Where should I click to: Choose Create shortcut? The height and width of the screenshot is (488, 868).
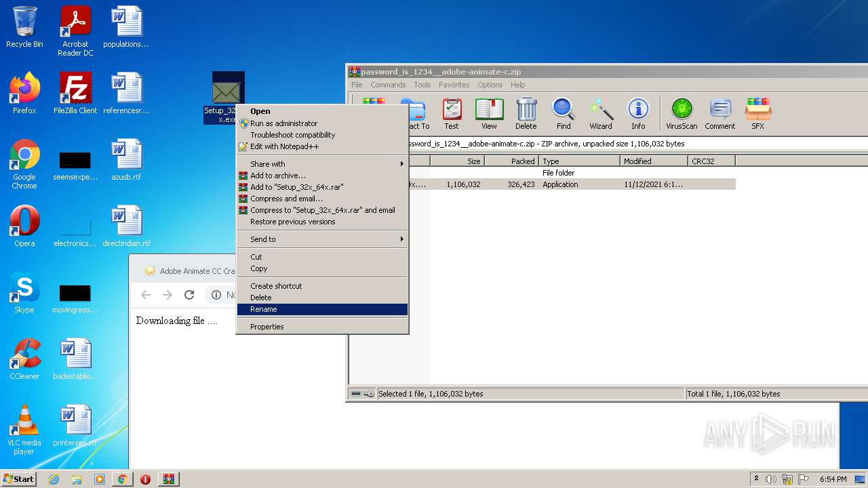[x=322, y=286]
